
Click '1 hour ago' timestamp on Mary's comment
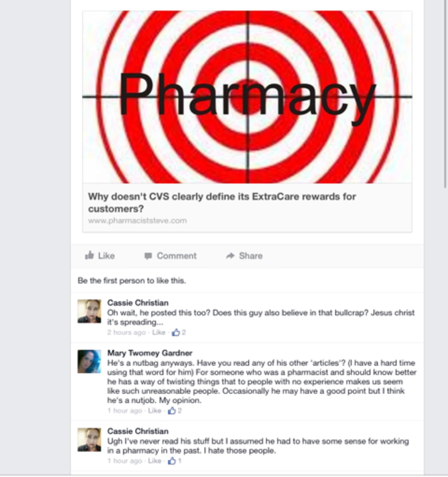pyautogui.click(x=125, y=411)
